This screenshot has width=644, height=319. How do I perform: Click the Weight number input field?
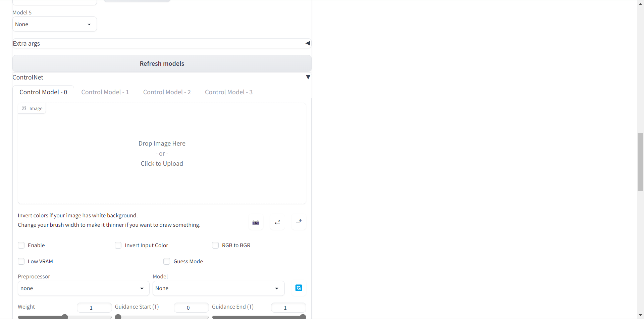click(94, 308)
